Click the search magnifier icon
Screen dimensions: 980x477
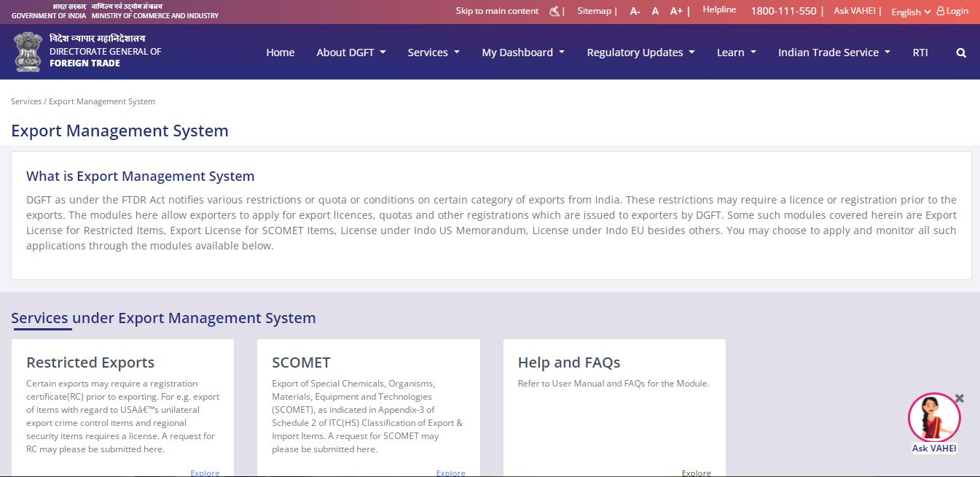[x=961, y=53]
